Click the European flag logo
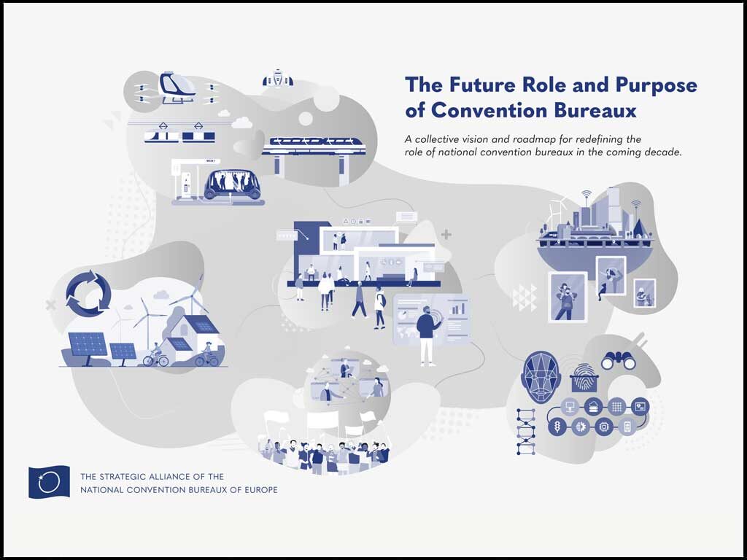The height and width of the screenshot is (560, 747). coord(49,482)
